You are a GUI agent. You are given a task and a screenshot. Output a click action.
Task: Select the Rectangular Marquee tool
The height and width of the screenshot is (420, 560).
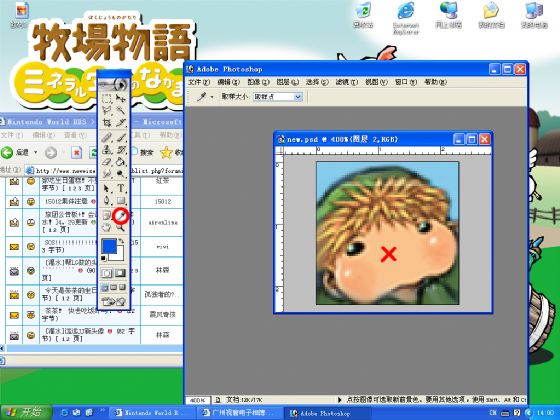(x=107, y=99)
